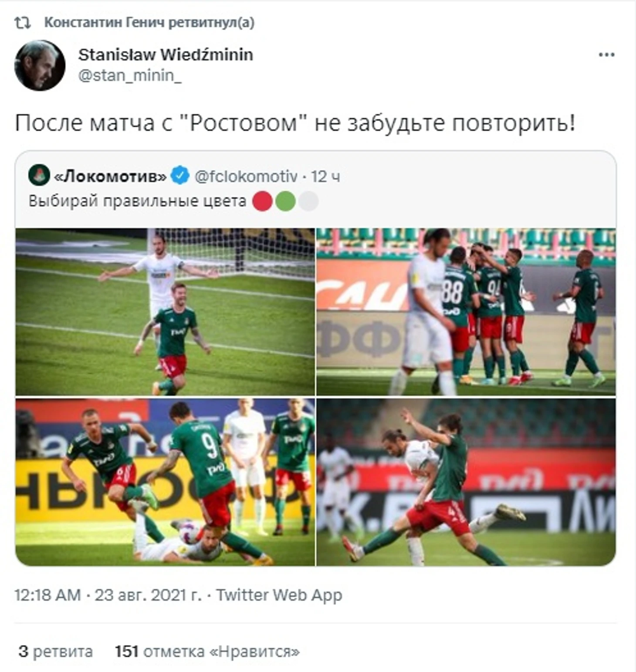Click the retweet icon above the tweet
Image resolution: width=636 pixels, height=672 pixels.
[x=23, y=23]
